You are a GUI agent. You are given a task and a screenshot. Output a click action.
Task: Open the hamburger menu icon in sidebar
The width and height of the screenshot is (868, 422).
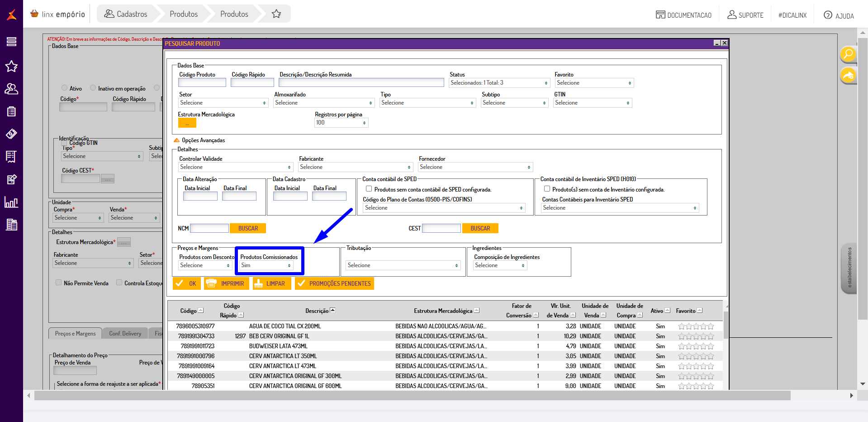[x=11, y=42]
